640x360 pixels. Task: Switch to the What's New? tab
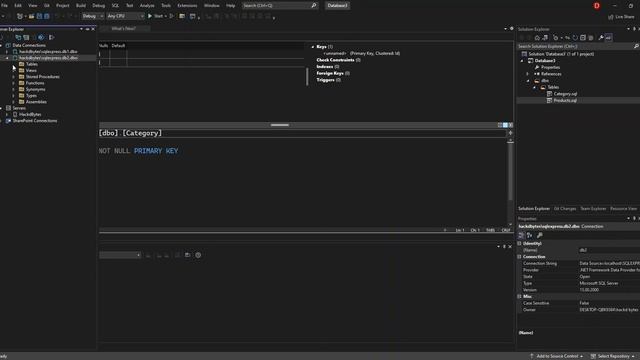point(123,29)
